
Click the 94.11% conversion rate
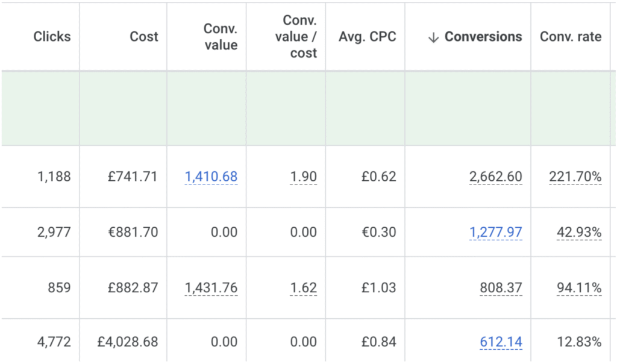coord(579,287)
